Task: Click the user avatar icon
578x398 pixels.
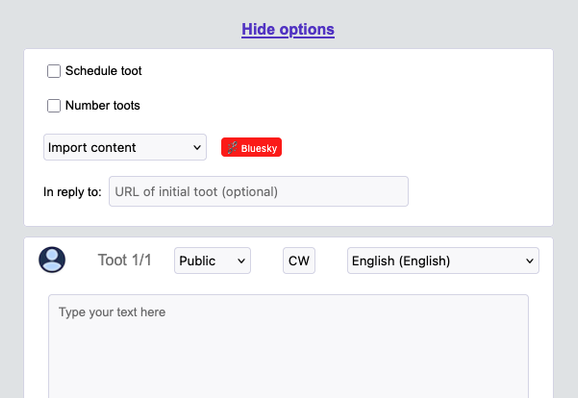Action: (x=52, y=260)
